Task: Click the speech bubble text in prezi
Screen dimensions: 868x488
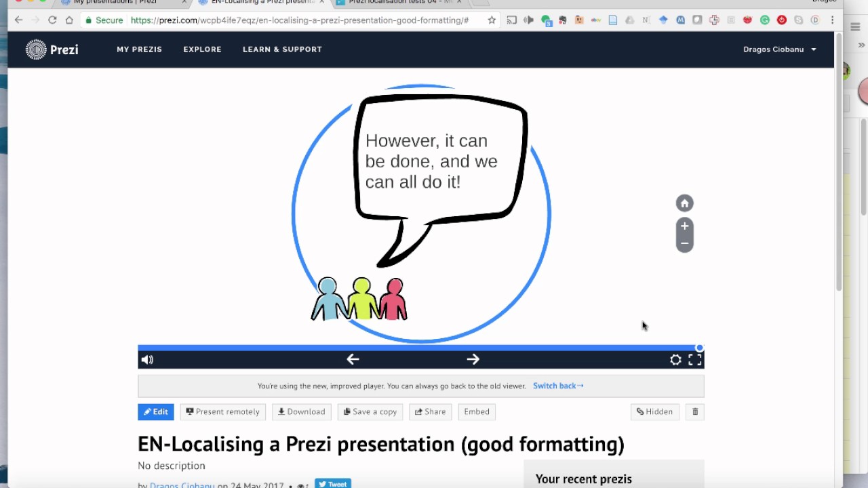Action: (431, 161)
